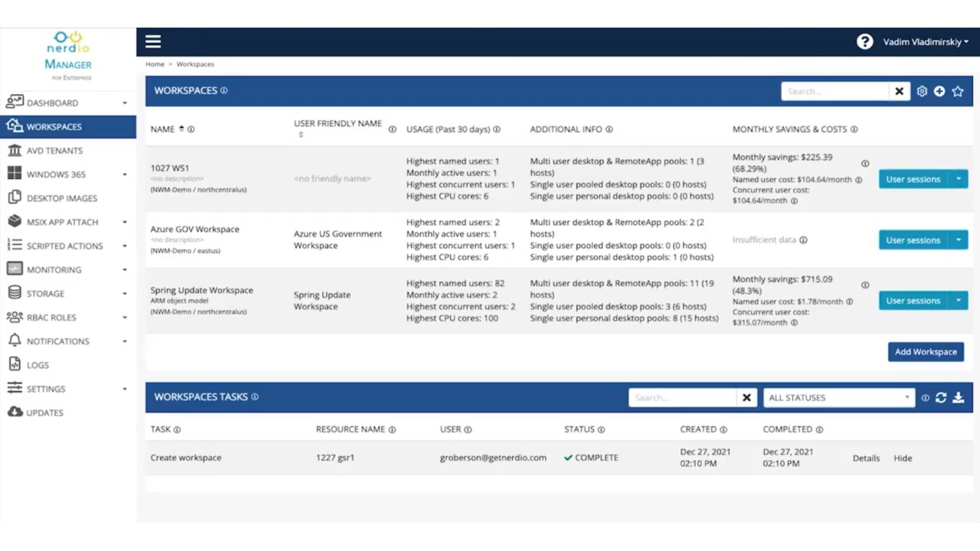Open Desktop Images sidebar item
The width and height of the screenshot is (980, 551).
coord(68,198)
